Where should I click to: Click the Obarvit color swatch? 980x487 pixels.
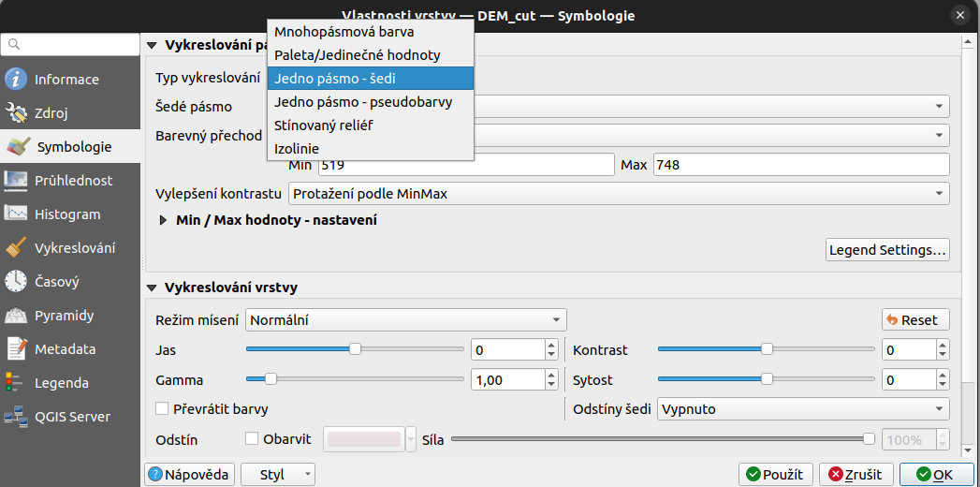[x=364, y=439]
